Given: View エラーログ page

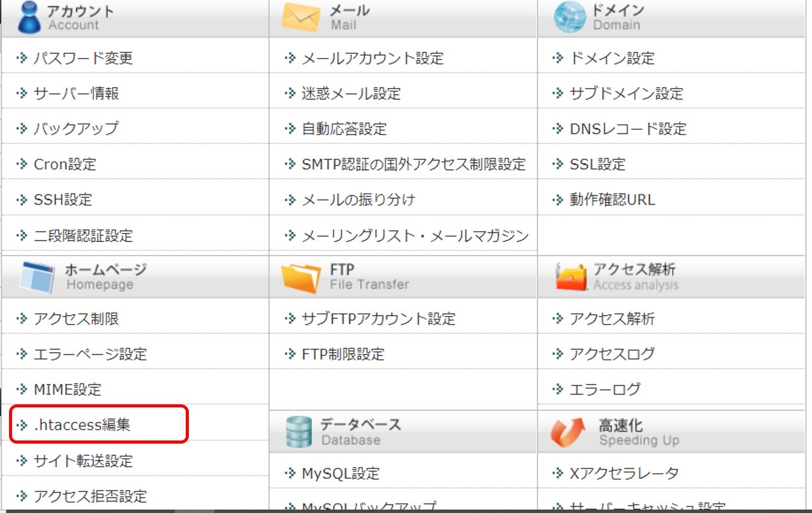Looking at the screenshot, I should point(604,390).
